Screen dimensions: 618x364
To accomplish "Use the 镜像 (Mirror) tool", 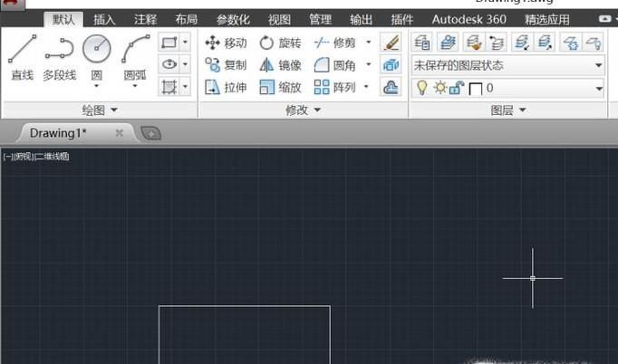I will click(280, 65).
